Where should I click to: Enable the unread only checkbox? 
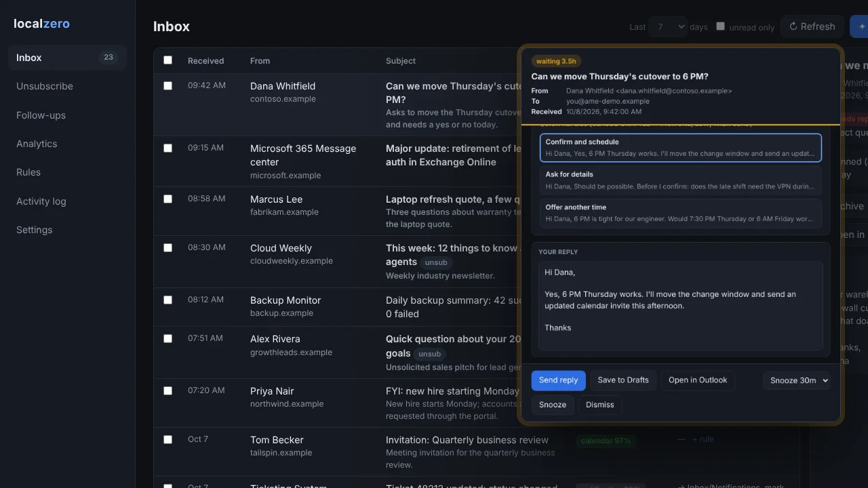point(720,26)
